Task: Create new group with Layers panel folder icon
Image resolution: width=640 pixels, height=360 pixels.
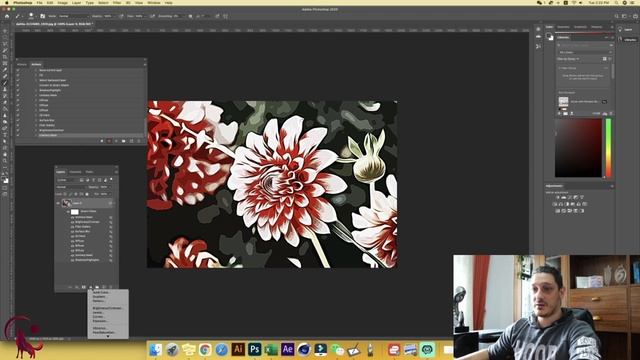Action: (97, 287)
